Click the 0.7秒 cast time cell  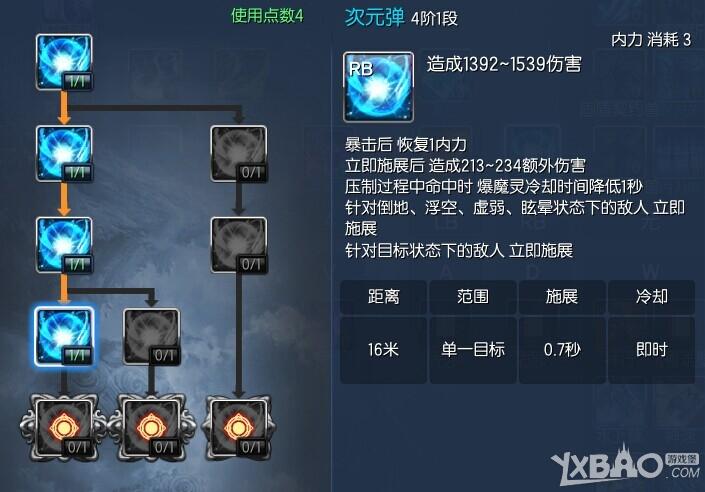pyautogui.click(x=562, y=350)
